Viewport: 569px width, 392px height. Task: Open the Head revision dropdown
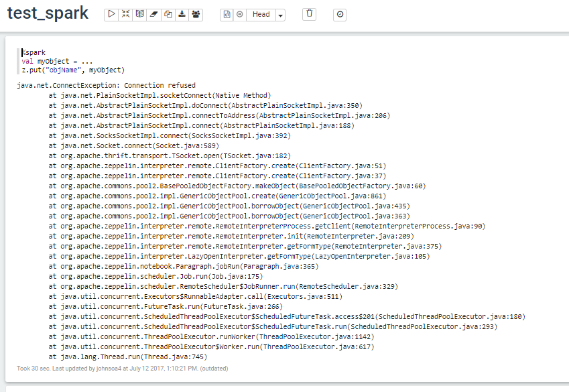261,14
